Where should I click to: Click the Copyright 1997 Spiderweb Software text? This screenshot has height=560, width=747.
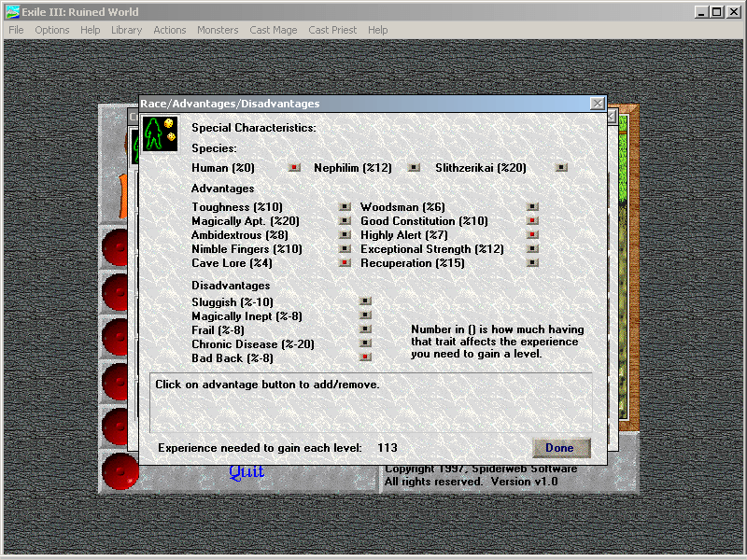pyautogui.click(x=481, y=469)
